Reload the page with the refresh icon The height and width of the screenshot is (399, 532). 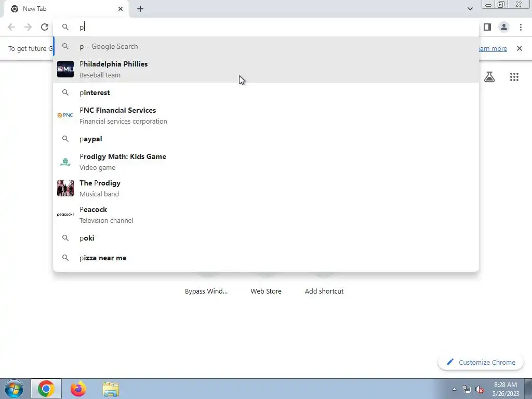[45, 27]
